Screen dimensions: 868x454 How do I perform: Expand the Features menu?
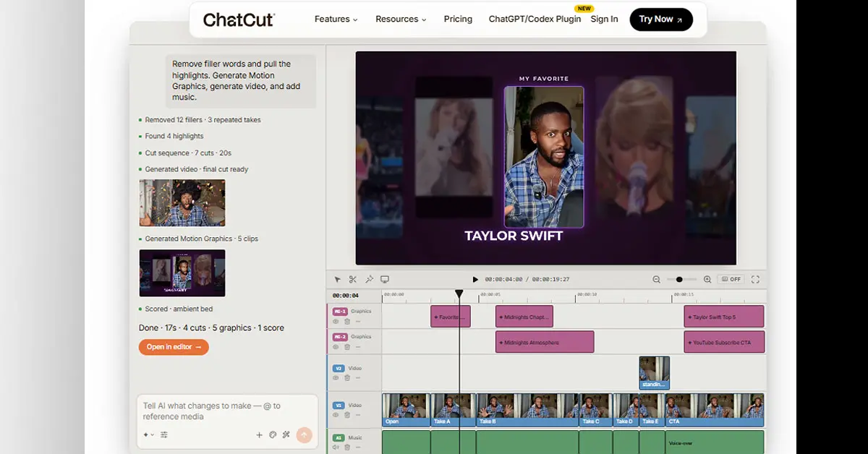tap(336, 20)
